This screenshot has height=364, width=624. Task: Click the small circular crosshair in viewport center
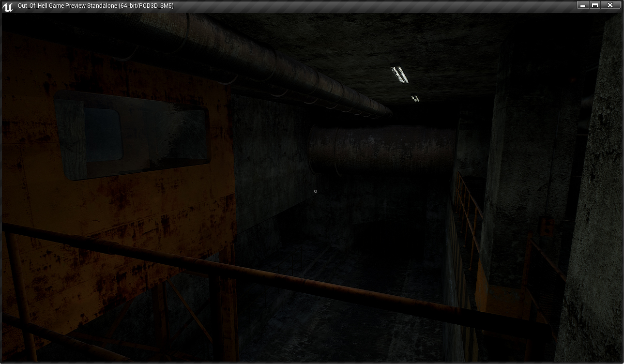(316, 191)
